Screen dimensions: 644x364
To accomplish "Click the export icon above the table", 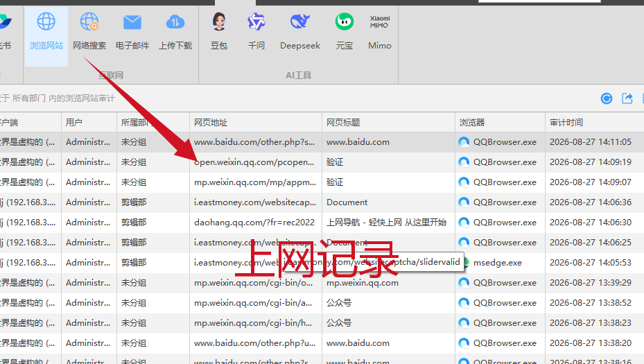I will point(627,98).
